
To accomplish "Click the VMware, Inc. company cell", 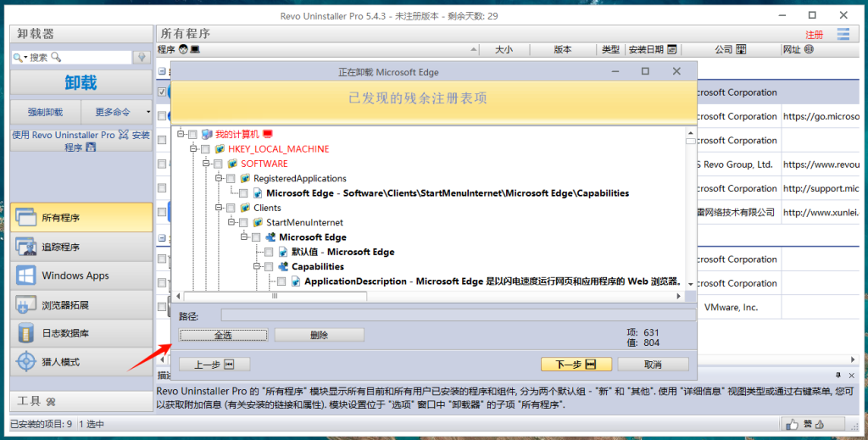I will [x=731, y=307].
